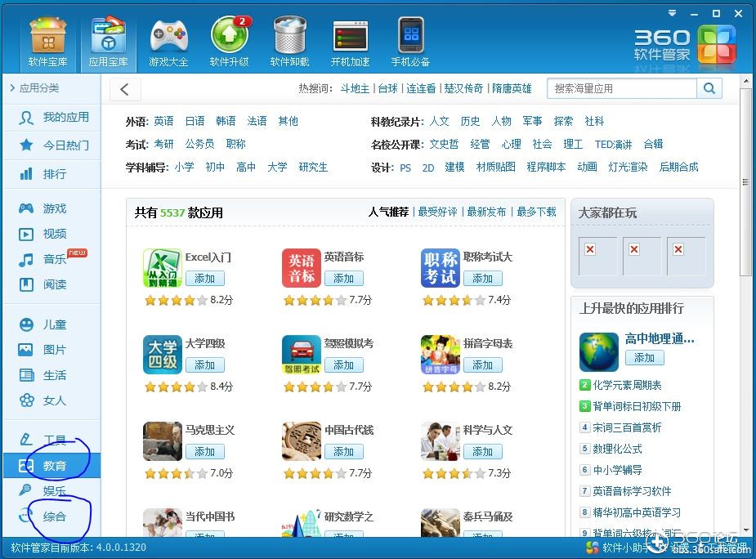Add 高中地理通 from the ranking with 添加
This screenshot has width=756, height=559.
pyautogui.click(x=645, y=357)
